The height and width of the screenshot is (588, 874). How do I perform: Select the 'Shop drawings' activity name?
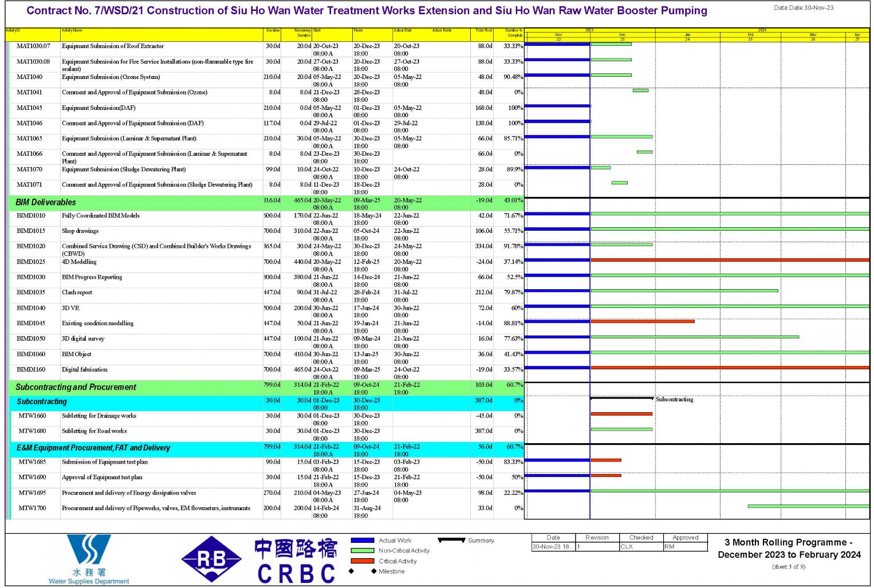point(80,231)
